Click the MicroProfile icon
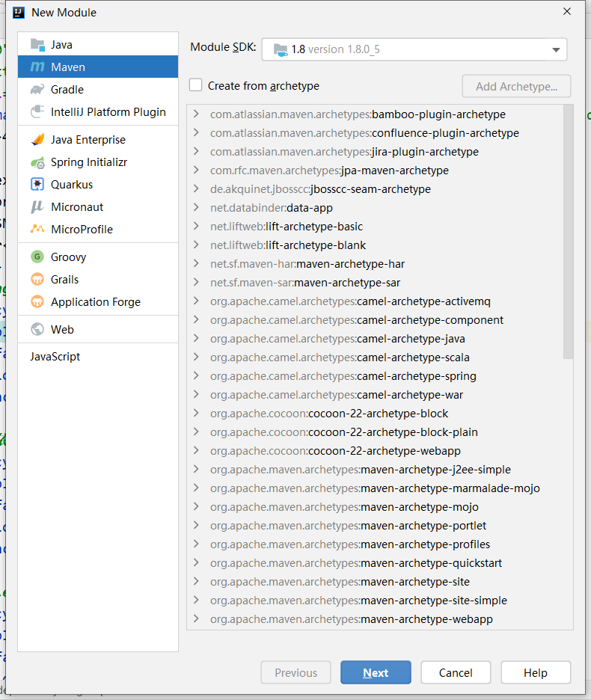 [x=37, y=229]
